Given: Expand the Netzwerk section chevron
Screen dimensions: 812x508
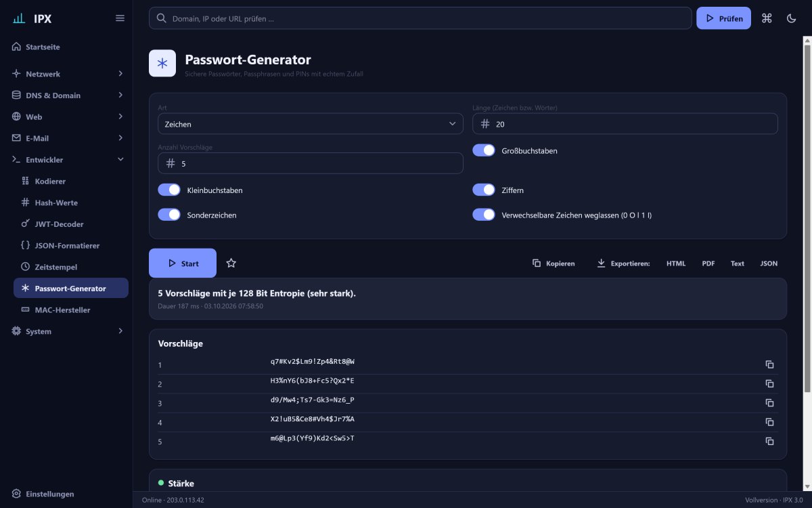Looking at the screenshot, I should coord(120,73).
